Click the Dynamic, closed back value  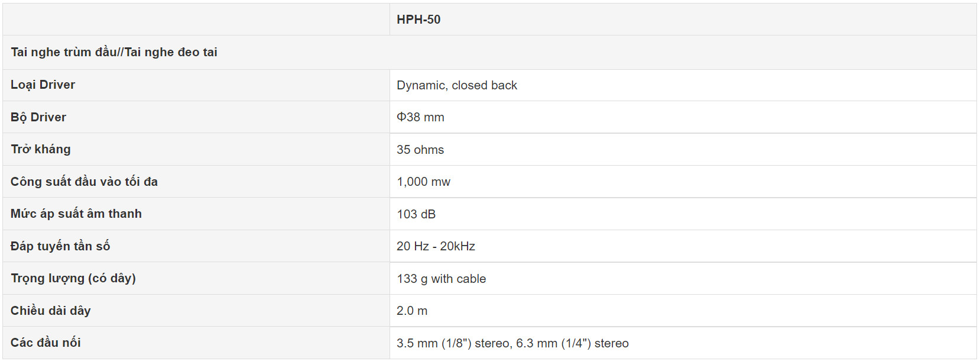pos(457,85)
